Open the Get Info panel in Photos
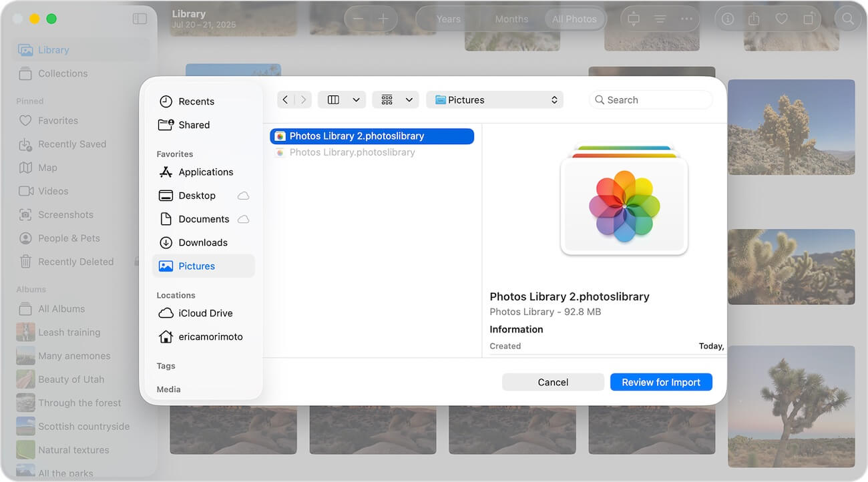Screen dimensions: 868x482 point(727,19)
